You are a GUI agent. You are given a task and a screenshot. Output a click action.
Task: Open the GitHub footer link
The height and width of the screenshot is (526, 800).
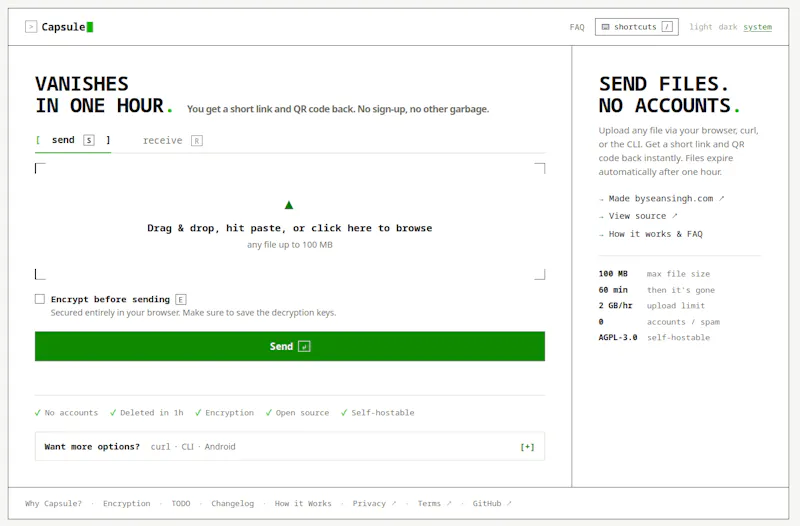point(492,504)
